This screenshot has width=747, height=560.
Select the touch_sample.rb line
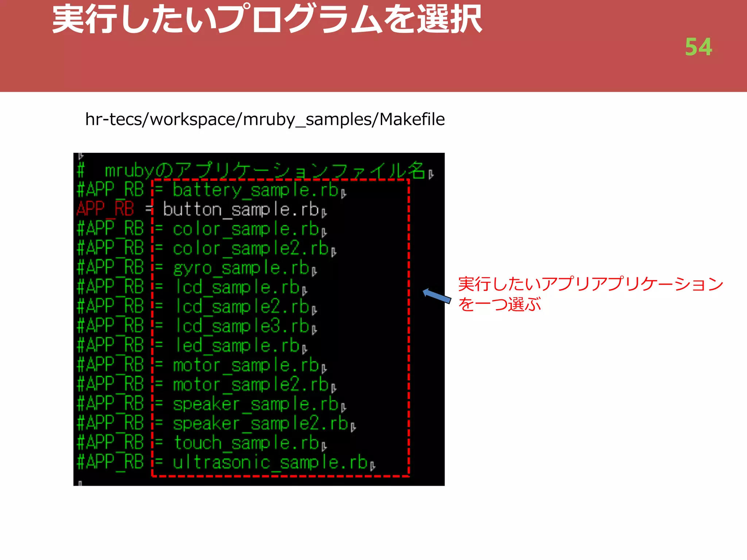click(202, 443)
